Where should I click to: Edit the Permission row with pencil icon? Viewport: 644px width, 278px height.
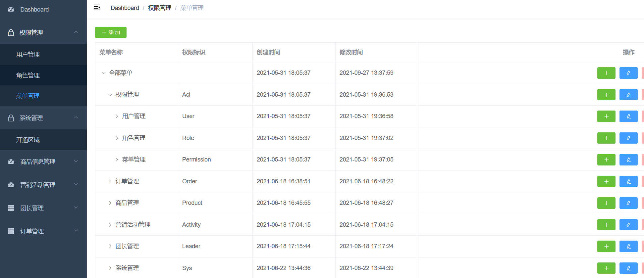(628, 160)
